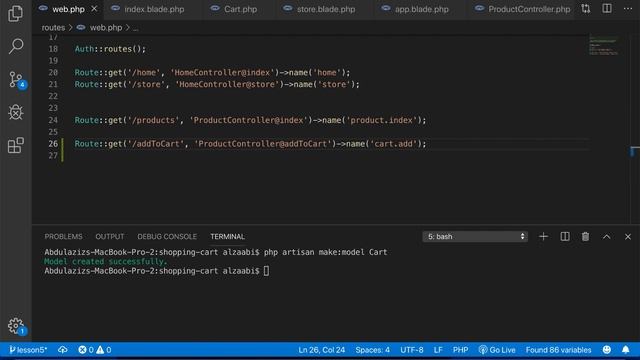Screen dimensions: 640x360
Task: Open the Run and Debug view
Action: pyautogui.click(x=16, y=112)
